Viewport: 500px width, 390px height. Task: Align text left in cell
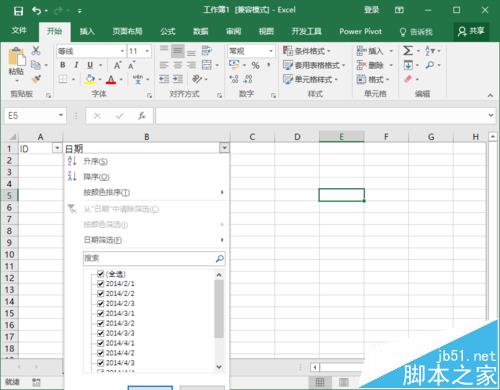click(x=164, y=65)
